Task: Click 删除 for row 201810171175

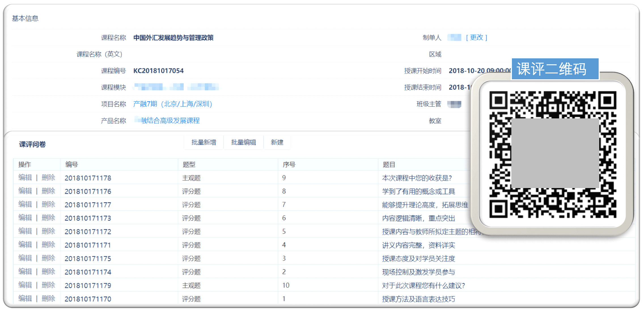Action: click(x=48, y=258)
